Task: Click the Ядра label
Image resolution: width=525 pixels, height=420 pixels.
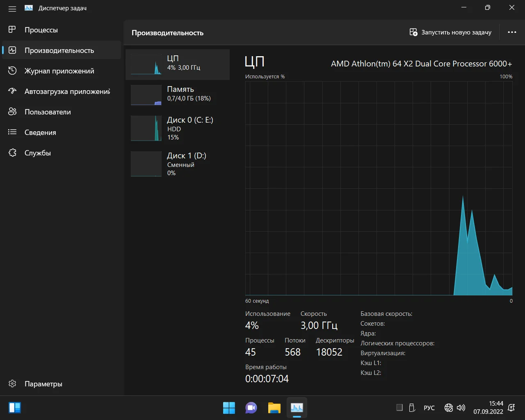Action: point(368,333)
